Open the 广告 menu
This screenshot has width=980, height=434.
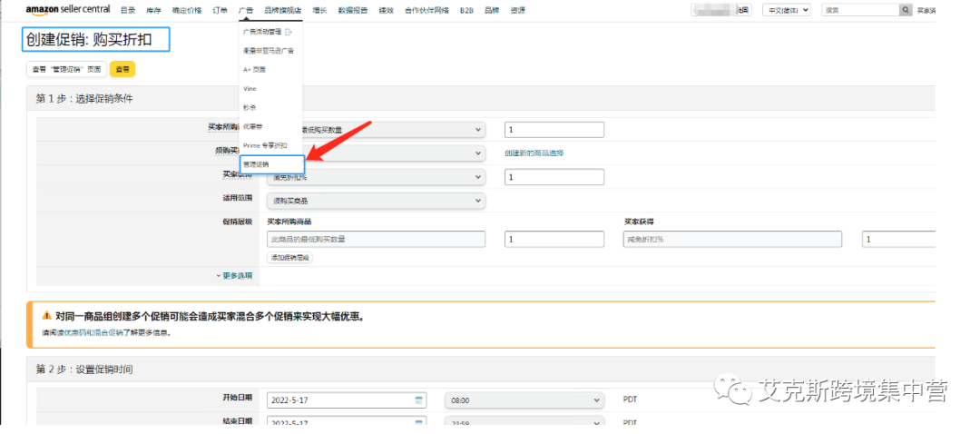246,10
